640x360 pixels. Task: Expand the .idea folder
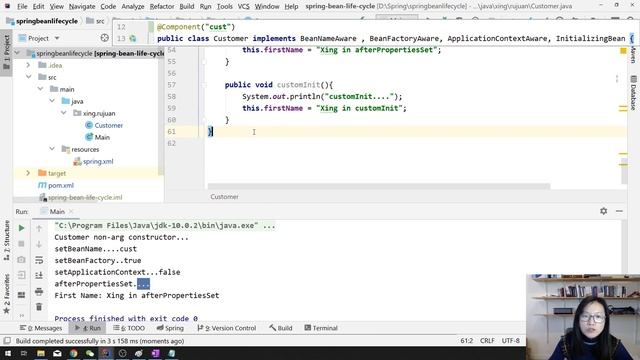28,65
